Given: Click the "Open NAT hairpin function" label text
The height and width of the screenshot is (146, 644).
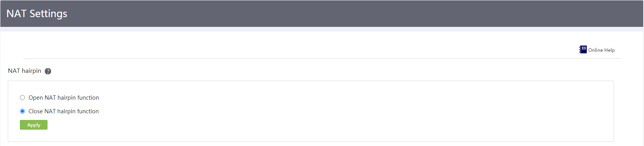Looking at the screenshot, I should (64, 97).
